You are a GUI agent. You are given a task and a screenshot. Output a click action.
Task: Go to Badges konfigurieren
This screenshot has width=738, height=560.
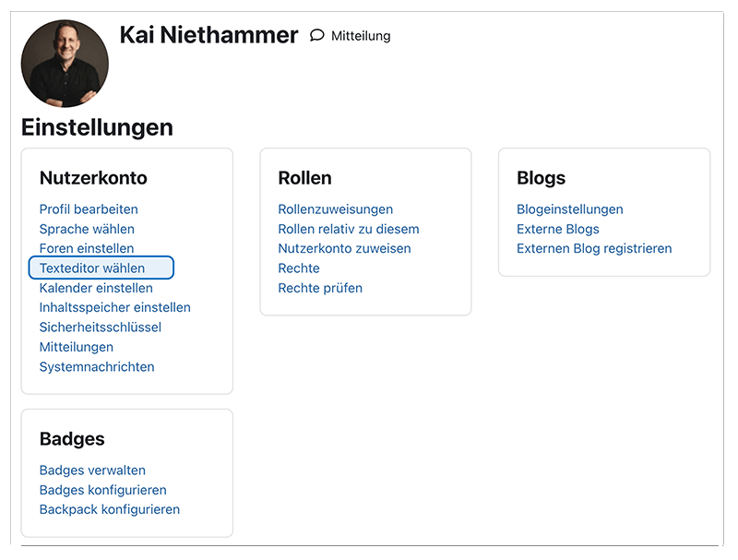coord(103,490)
